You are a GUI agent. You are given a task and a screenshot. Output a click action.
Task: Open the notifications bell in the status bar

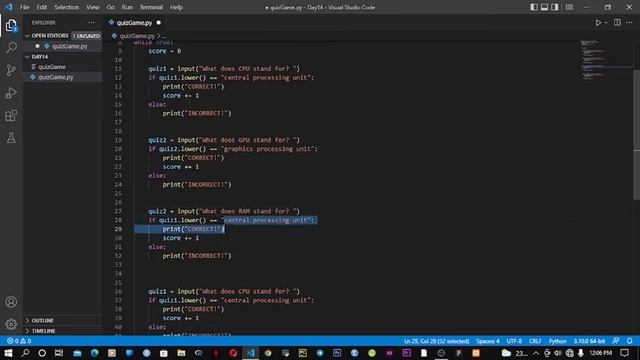(629, 341)
